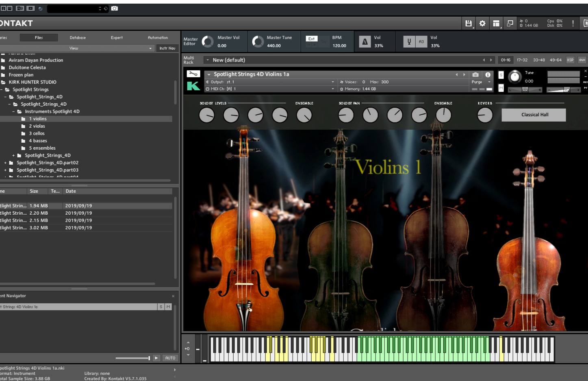Solo the instrument with S button
Image resolution: width=588 pixels, height=381 pixels.
point(501,75)
